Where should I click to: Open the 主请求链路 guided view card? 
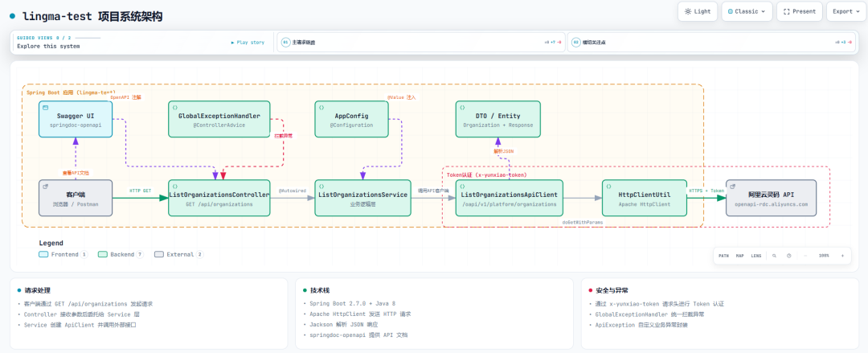420,42
